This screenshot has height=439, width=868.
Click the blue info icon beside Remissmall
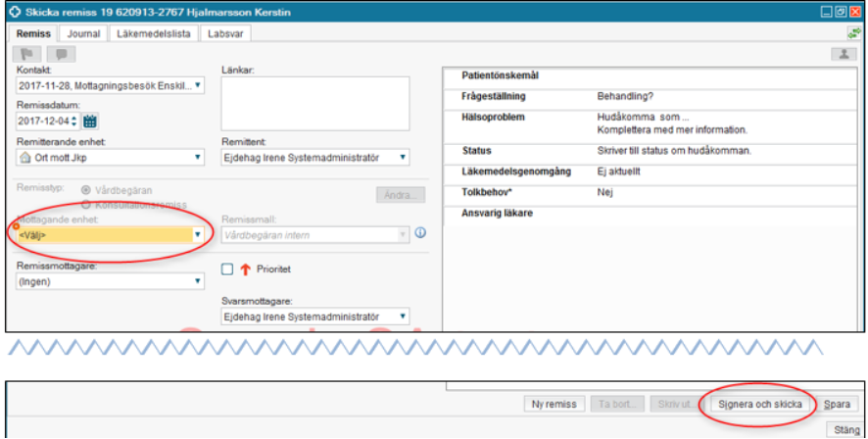pyautogui.click(x=420, y=233)
